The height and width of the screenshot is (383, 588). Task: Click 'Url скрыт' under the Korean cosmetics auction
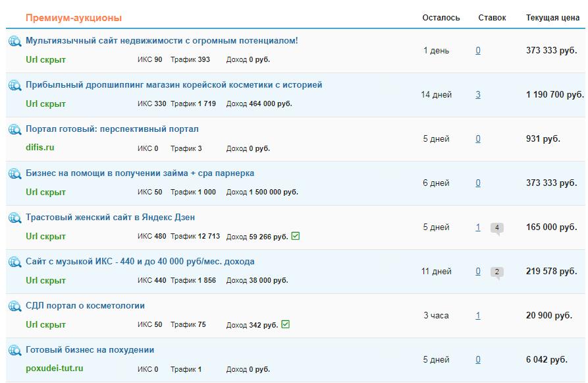coord(45,104)
